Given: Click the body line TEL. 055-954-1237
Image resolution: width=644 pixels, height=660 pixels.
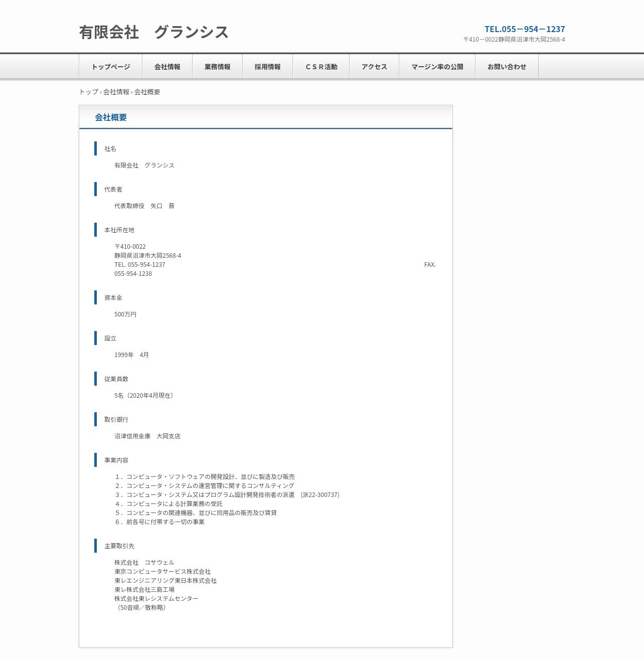Looking at the screenshot, I should pyautogui.click(x=140, y=265).
